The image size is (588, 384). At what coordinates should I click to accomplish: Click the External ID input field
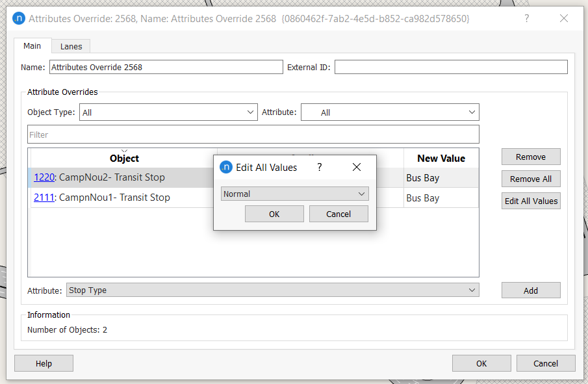coord(450,67)
